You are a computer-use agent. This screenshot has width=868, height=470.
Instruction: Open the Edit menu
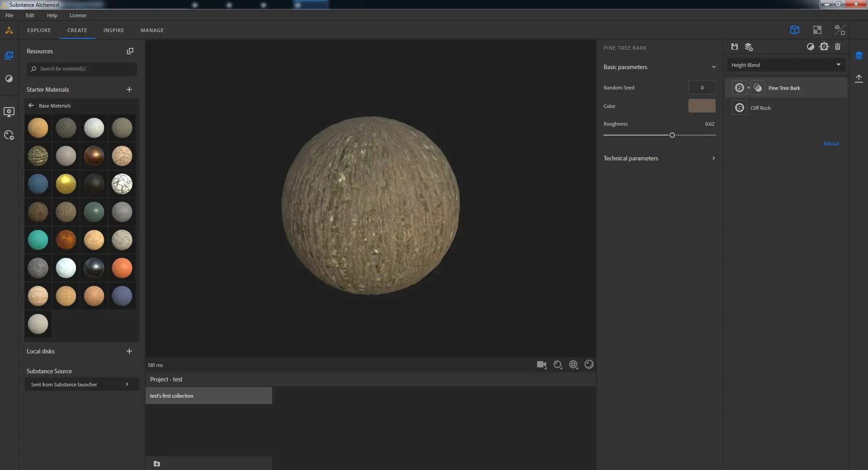pos(30,15)
